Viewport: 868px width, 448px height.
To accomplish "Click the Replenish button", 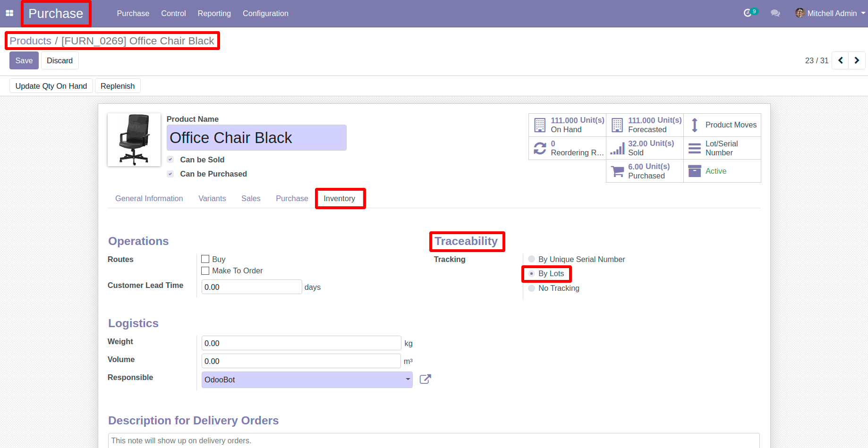I will coord(118,86).
